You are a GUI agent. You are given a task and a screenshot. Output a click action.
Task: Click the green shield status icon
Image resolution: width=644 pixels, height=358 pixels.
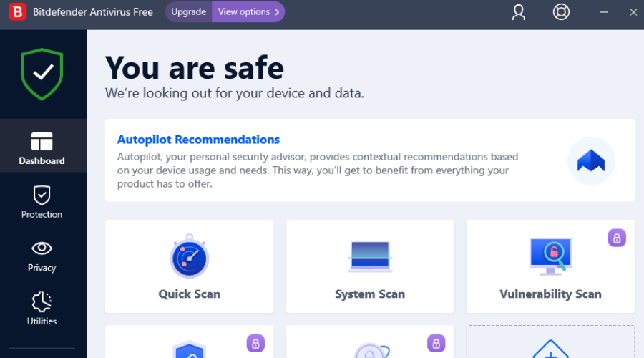pyautogui.click(x=42, y=74)
